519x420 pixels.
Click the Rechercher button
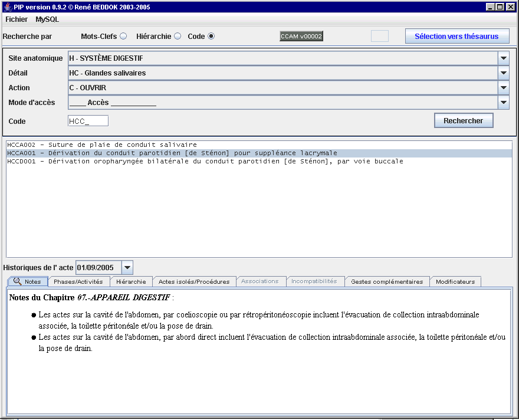coord(464,121)
